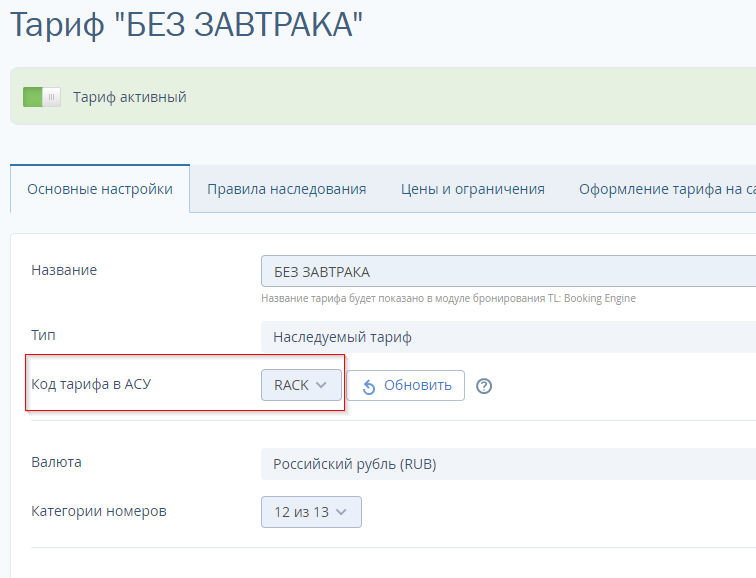Toggle the "Тариф активный" switch
Viewport: 756px width, 578px height.
click(x=42, y=97)
